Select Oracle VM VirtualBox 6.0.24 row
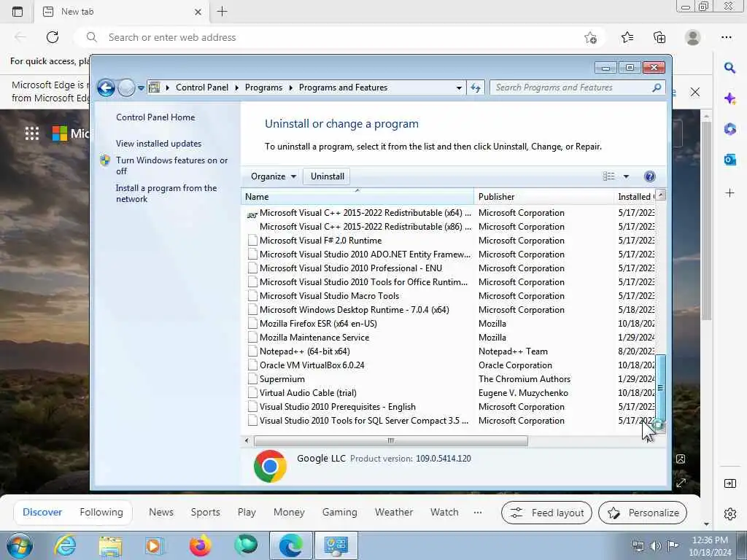 pyautogui.click(x=449, y=365)
